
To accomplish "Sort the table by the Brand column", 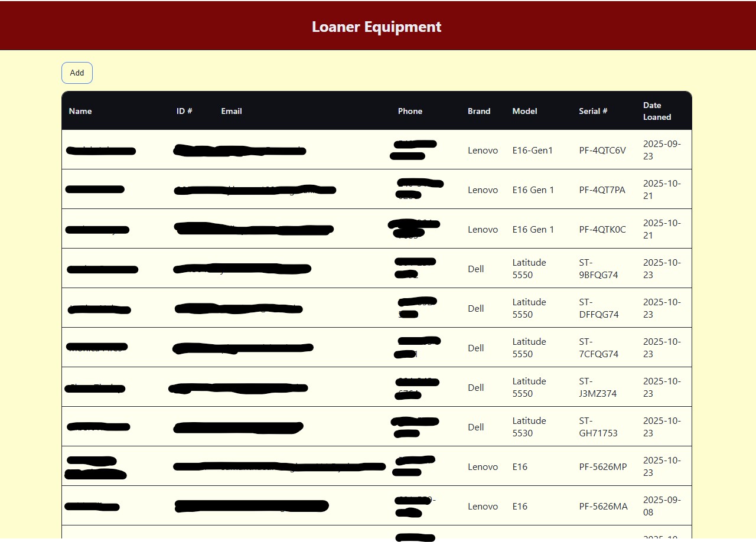I will 479,111.
